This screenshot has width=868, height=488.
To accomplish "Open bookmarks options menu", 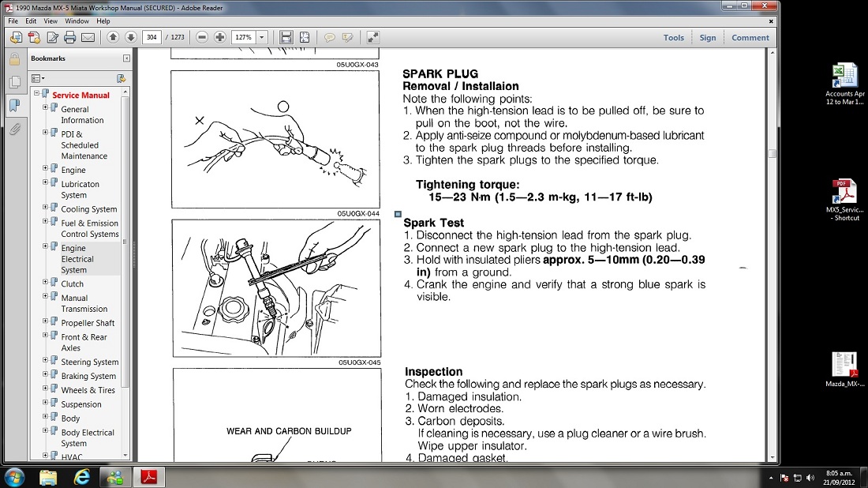I will (38, 79).
